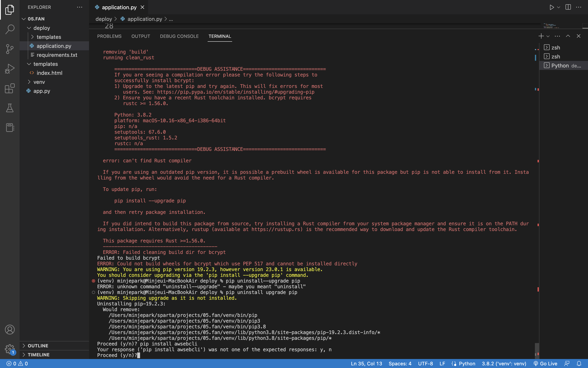Viewport: 588px width, 368px height.
Task: Collapse the 05.FAN root folder
Action: (55, 19)
